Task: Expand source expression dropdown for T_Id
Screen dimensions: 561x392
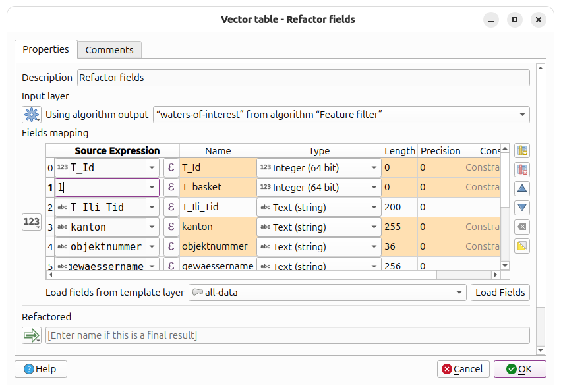Action: pyautogui.click(x=152, y=168)
